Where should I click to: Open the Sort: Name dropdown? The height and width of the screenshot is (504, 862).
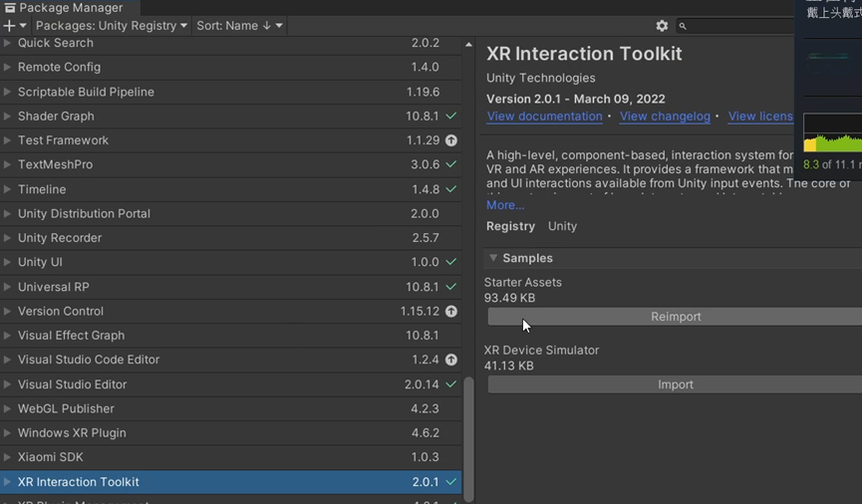(x=239, y=26)
